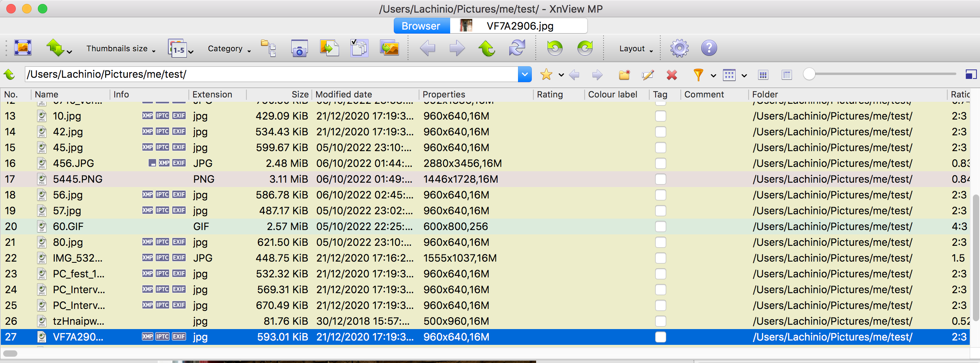Go back using main toolbar arrow
The image size is (980, 363).
[x=427, y=48]
